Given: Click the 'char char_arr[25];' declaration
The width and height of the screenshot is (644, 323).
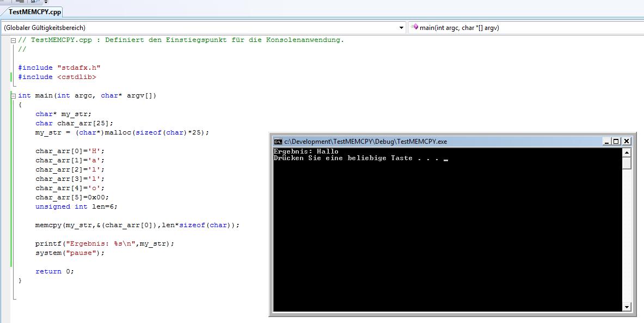Looking at the screenshot, I should [74, 123].
